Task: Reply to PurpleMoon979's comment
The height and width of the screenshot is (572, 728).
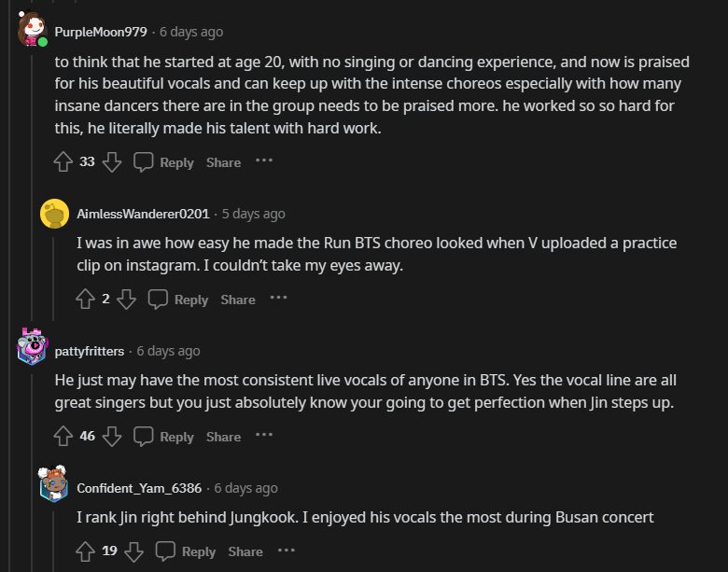Action: pyautogui.click(x=164, y=162)
